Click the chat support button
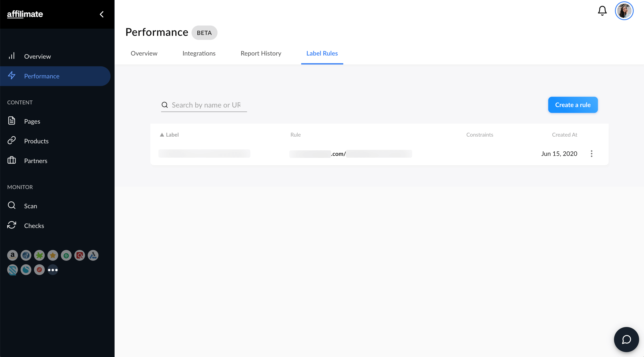Viewport: 644px width, 357px height. (626, 339)
